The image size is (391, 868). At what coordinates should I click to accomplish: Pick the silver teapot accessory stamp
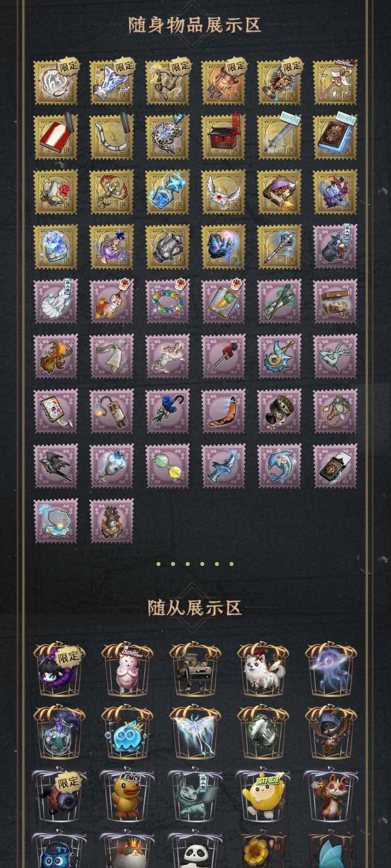tap(167, 247)
